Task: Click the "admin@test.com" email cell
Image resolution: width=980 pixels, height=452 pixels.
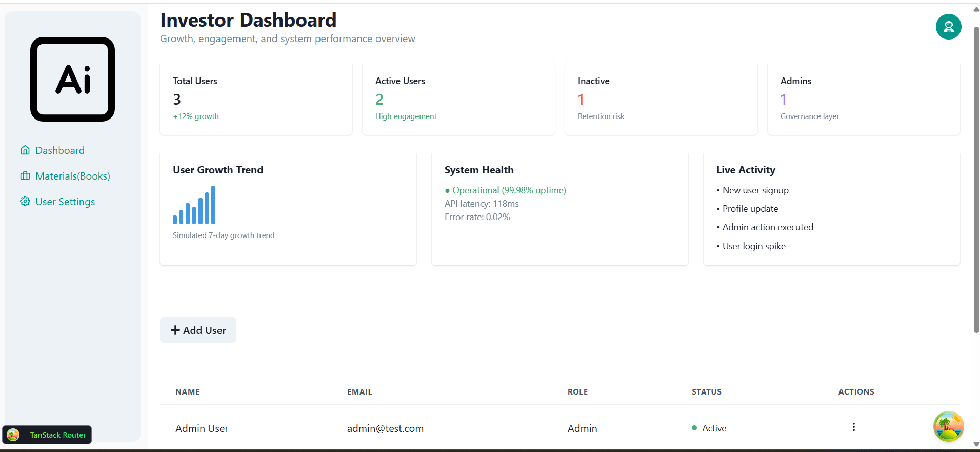Action: pyautogui.click(x=385, y=428)
